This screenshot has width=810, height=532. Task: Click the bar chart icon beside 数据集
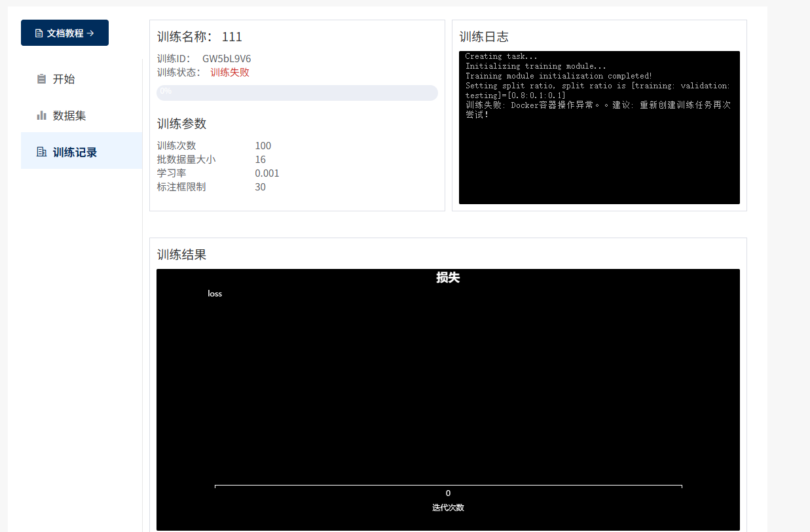[41, 116]
